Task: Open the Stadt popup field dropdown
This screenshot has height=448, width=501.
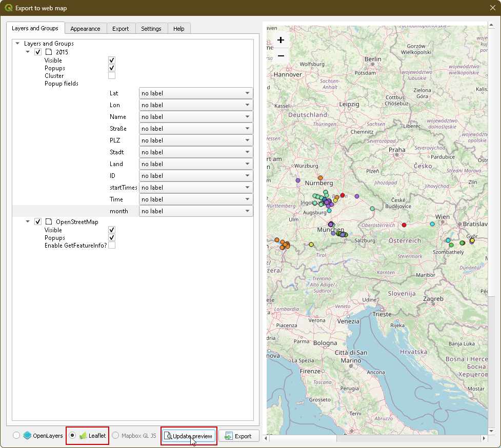Action: 196,152
